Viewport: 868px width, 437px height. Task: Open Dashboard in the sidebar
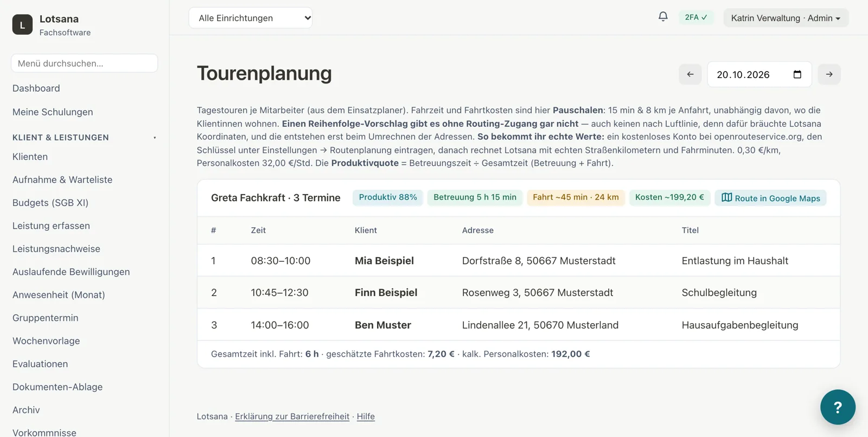[36, 88]
